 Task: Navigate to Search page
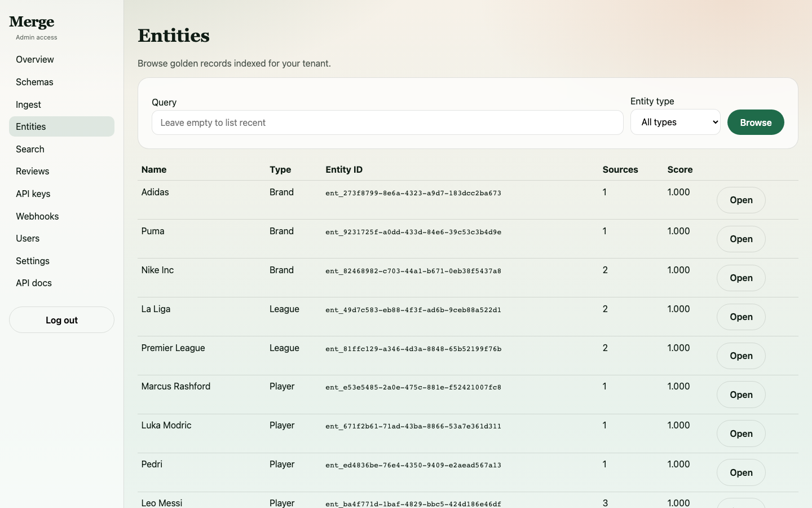(61, 149)
